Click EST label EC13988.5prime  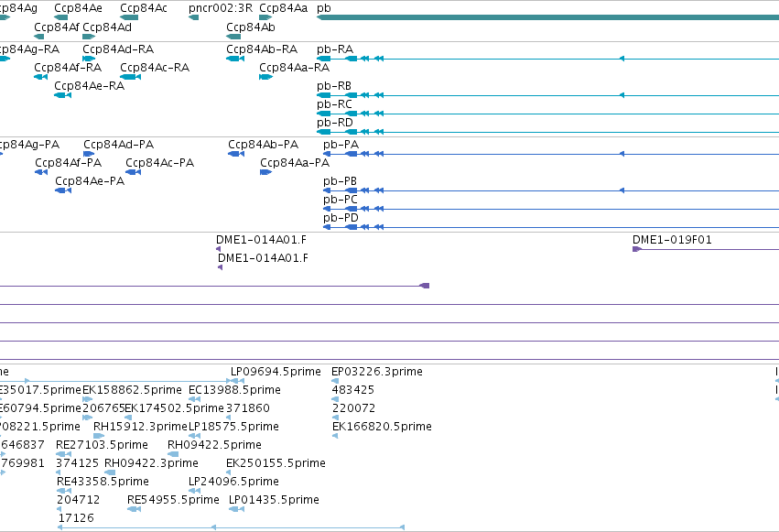pyautogui.click(x=234, y=390)
